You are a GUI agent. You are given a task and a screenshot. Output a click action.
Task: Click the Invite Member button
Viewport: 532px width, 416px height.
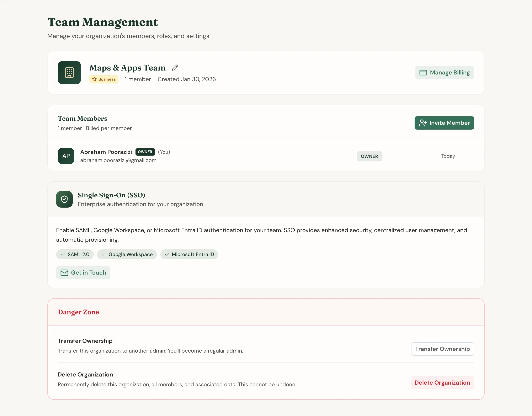444,123
